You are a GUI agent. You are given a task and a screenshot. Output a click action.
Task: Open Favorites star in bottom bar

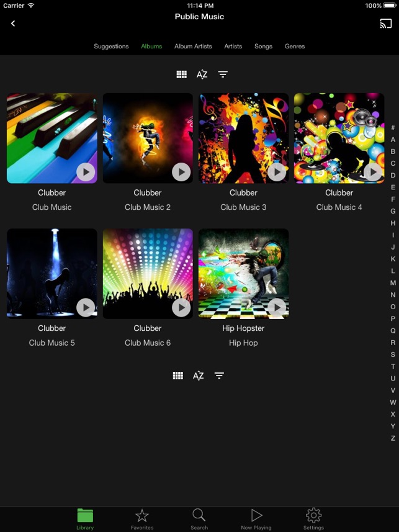[142, 519]
